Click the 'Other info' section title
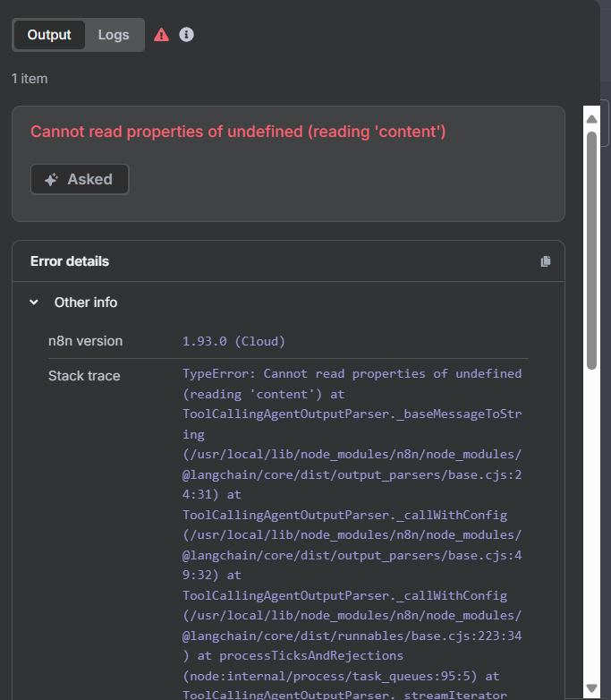611x700 pixels. pyautogui.click(x=86, y=303)
